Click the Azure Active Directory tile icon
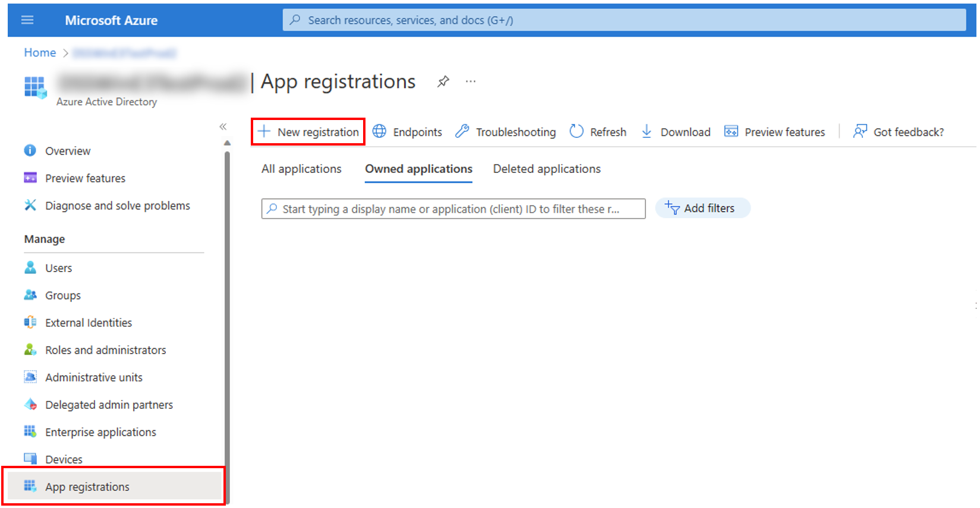 35,87
